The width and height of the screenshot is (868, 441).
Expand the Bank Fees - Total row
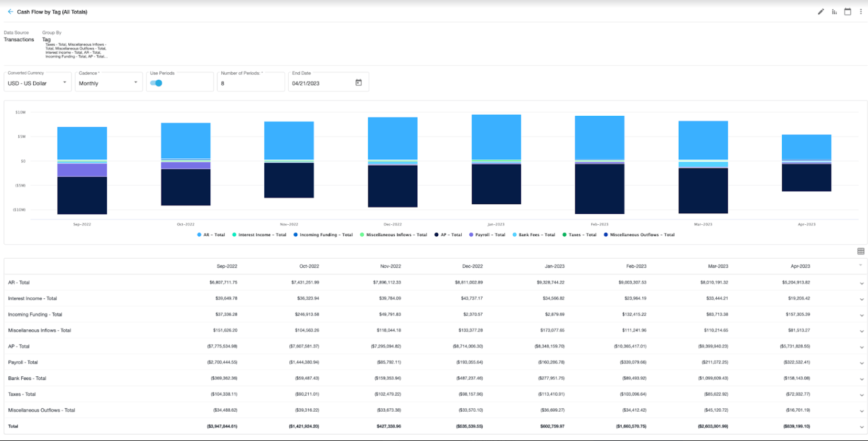(861, 378)
